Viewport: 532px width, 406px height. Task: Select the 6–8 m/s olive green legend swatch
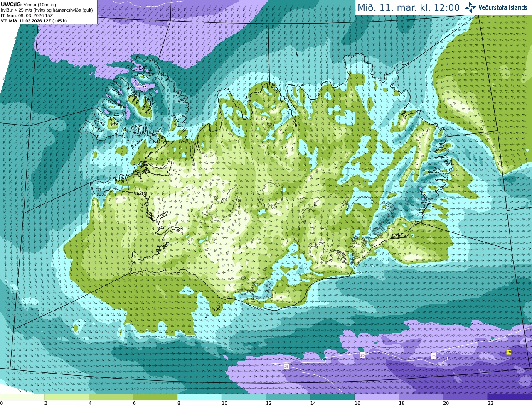pos(155,397)
